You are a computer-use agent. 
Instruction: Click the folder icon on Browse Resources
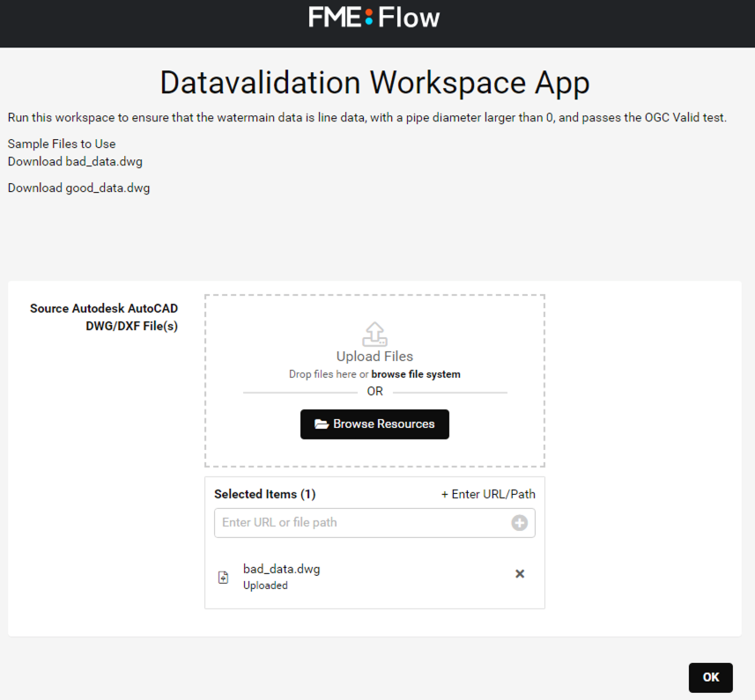(x=323, y=424)
